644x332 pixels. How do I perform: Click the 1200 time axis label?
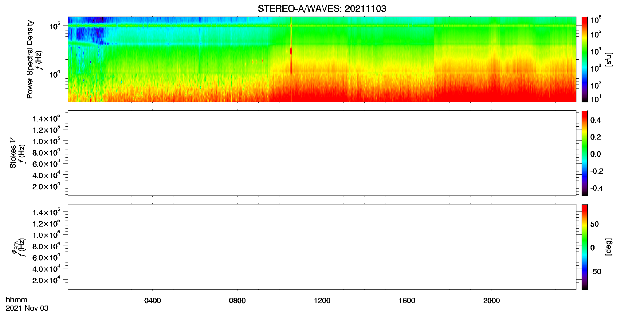(322, 301)
